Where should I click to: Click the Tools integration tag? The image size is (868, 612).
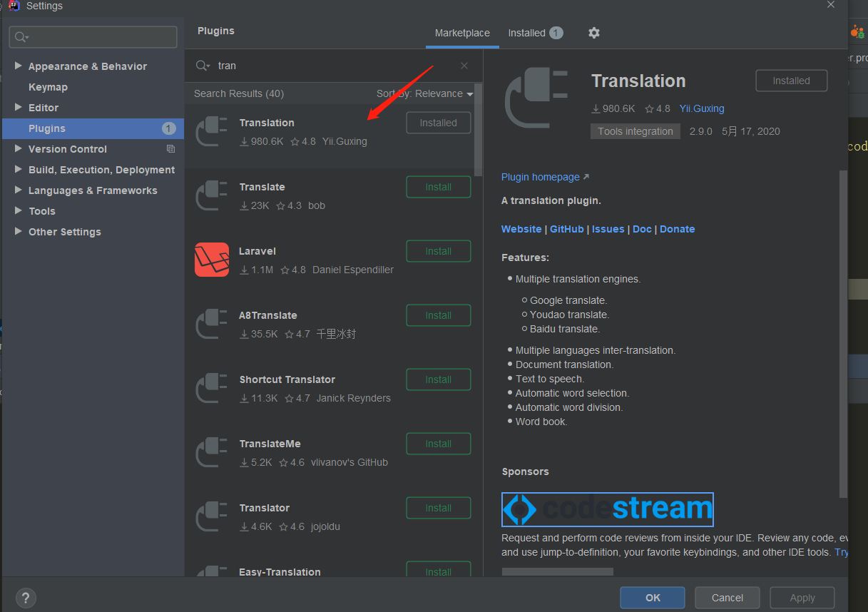(635, 131)
